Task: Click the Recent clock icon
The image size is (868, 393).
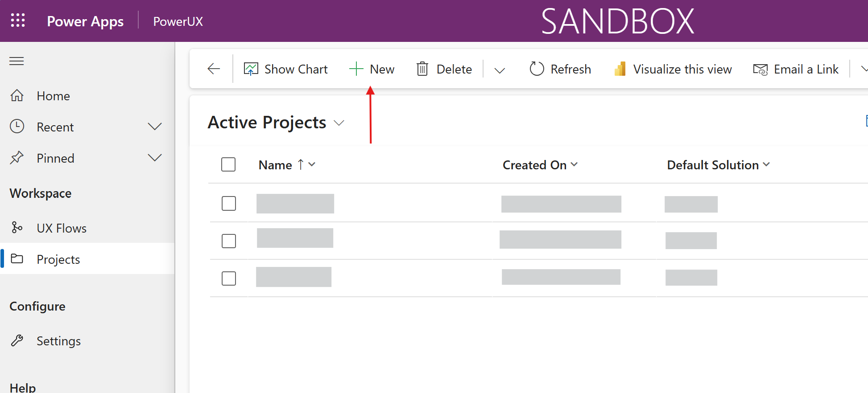Action: pos(17,127)
